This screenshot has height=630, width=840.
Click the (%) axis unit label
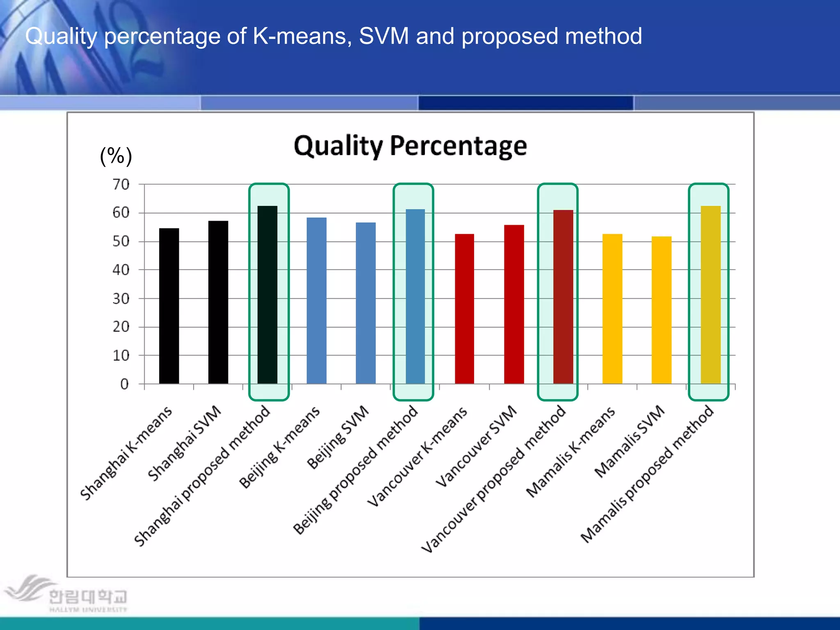click(116, 156)
